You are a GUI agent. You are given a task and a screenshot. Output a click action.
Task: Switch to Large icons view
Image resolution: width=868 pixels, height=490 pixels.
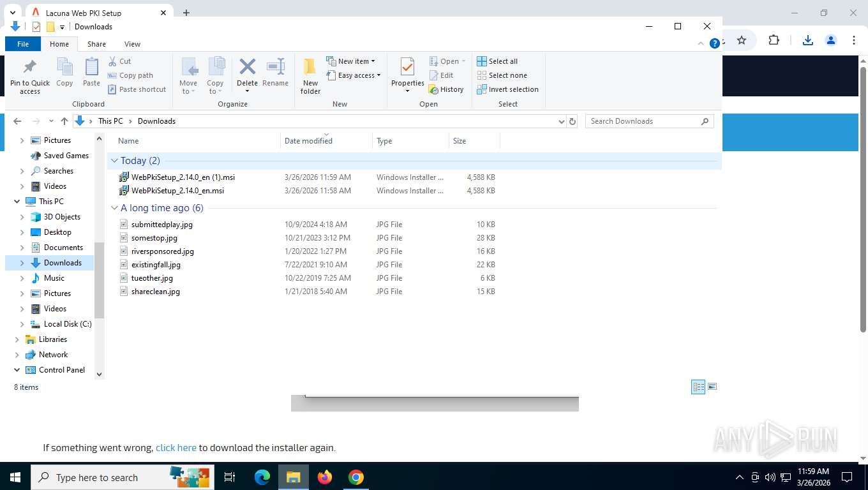click(712, 387)
